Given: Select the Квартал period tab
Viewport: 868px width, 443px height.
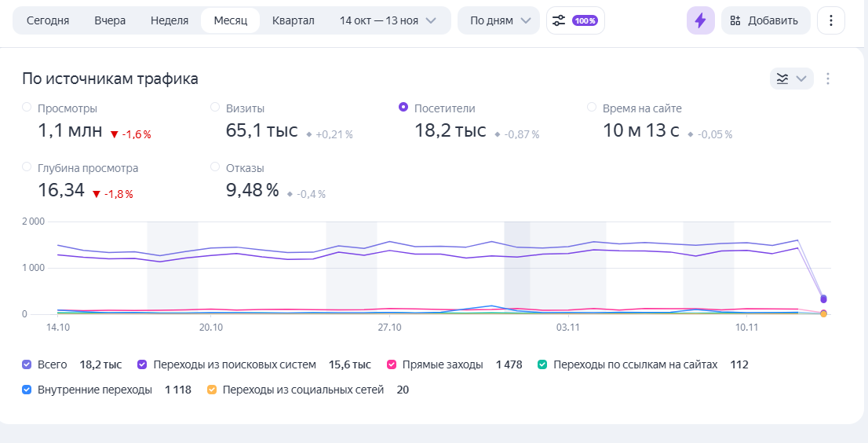Looking at the screenshot, I should pyautogui.click(x=294, y=20).
